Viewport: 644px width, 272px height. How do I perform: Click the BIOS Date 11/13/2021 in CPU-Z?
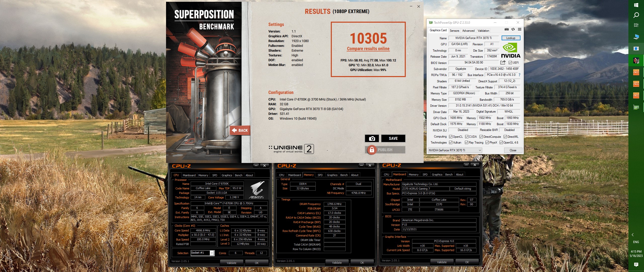coord(439,229)
